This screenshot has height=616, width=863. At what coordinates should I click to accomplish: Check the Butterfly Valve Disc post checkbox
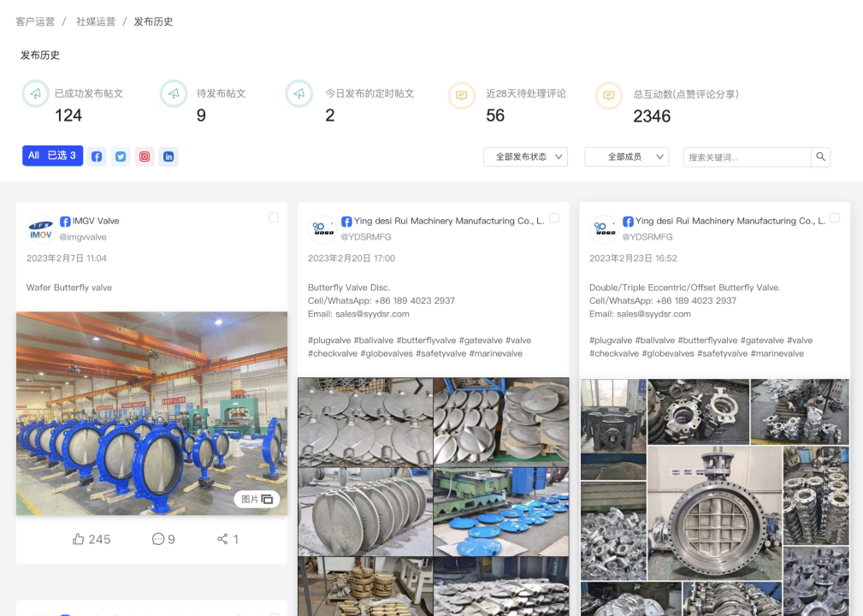[554, 218]
